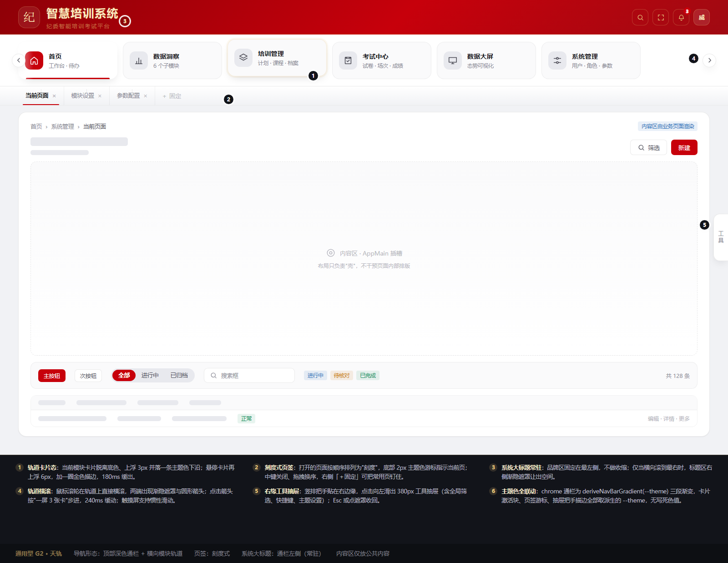Click into the 搜索框 input field
Viewport: 728px width, 563px height.
pos(249,376)
